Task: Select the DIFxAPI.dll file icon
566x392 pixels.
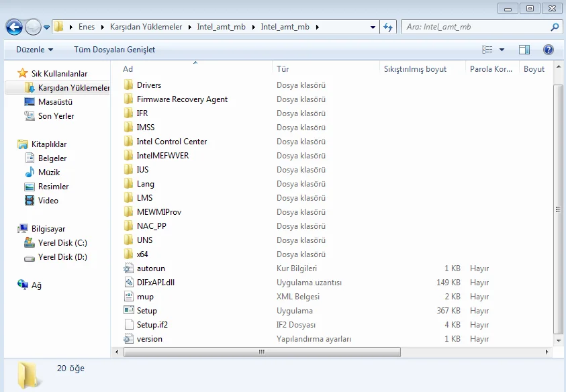Action: [128, 283]
